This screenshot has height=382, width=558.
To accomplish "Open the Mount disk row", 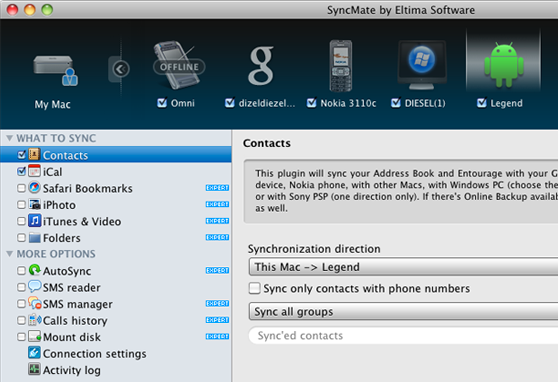I will click(116, 336).
